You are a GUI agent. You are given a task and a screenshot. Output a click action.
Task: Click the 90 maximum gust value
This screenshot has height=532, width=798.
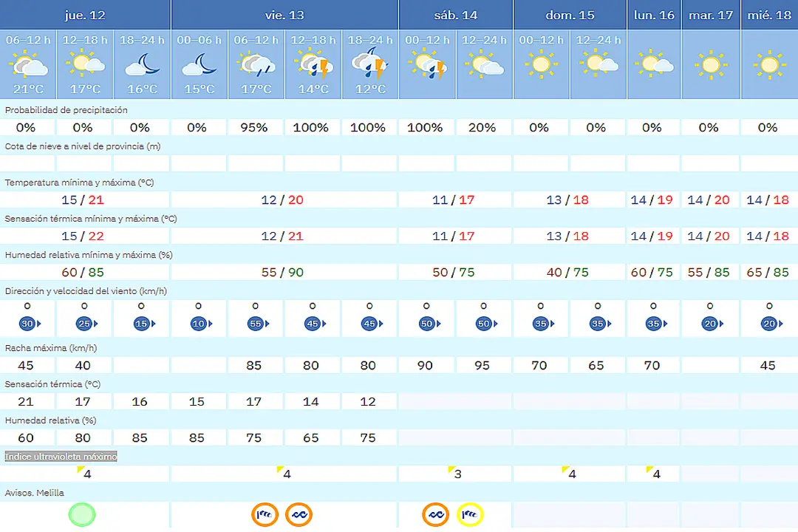(425, 365)
